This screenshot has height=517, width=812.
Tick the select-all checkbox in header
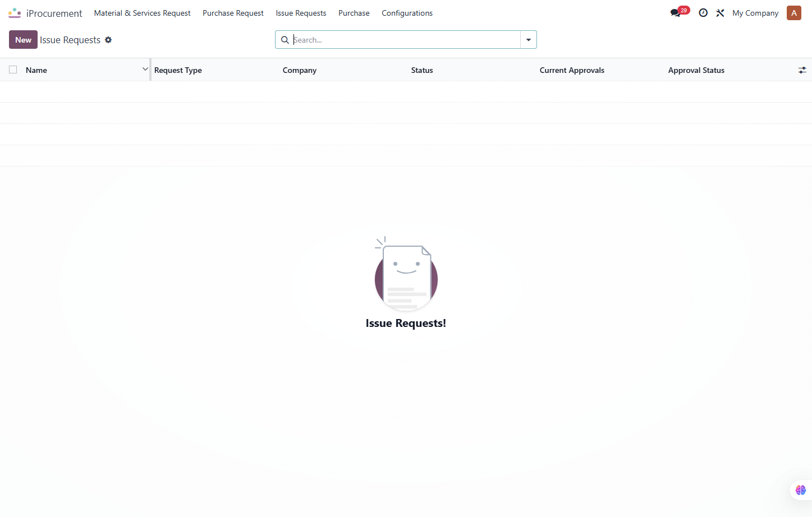tap(13, 70)
